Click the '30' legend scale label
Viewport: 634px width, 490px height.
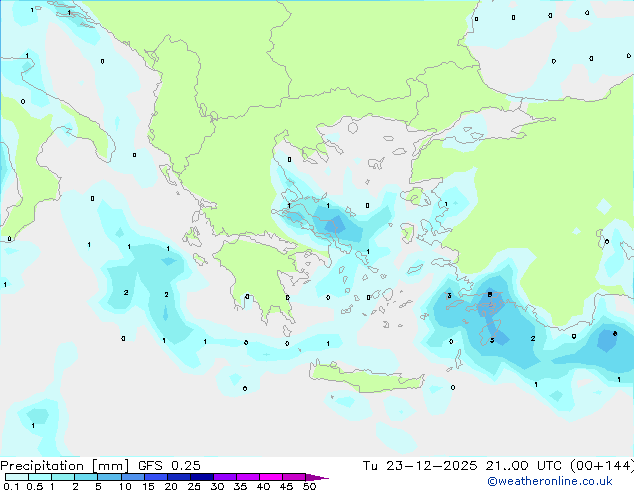click(x=217, y=486)
